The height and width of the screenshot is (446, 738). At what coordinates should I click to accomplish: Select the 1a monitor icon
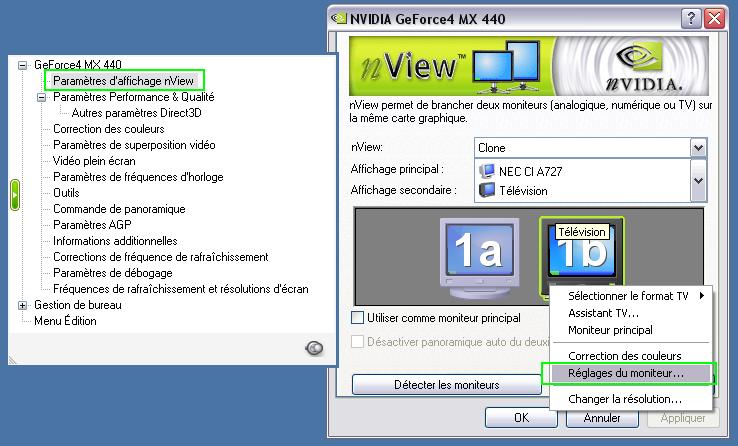(x=475, y=255)
